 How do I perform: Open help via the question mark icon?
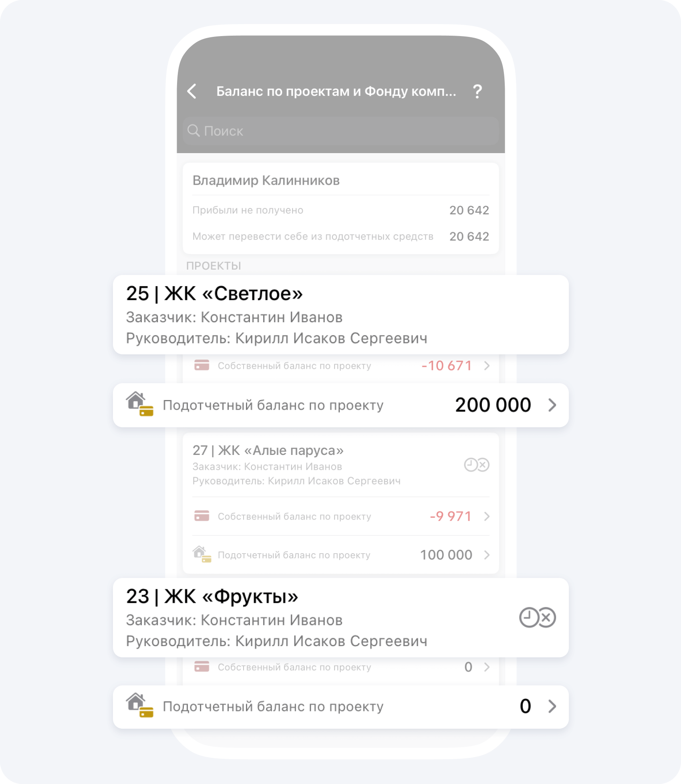[477, 91]
